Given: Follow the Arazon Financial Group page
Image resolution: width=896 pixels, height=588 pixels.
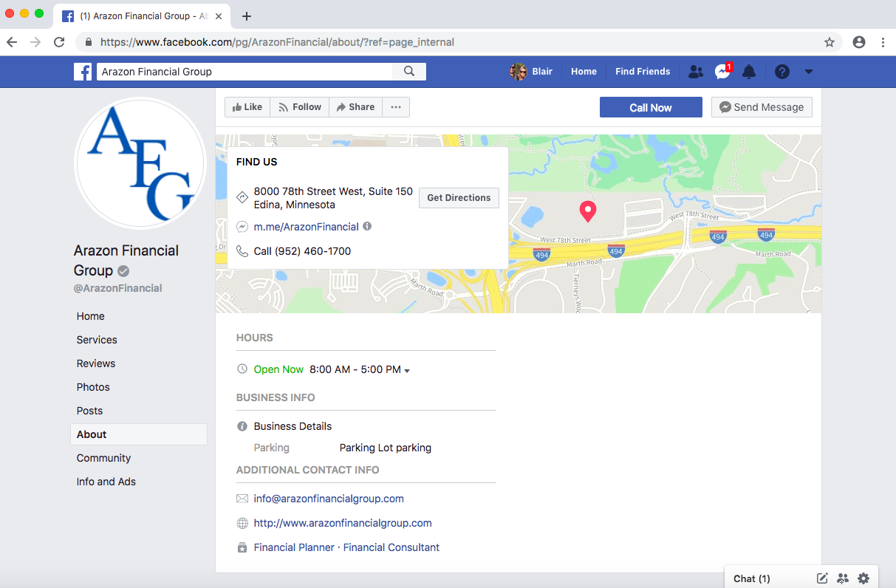Looking at the screenshot, I should pyautogui.click(x=300, y=107).
